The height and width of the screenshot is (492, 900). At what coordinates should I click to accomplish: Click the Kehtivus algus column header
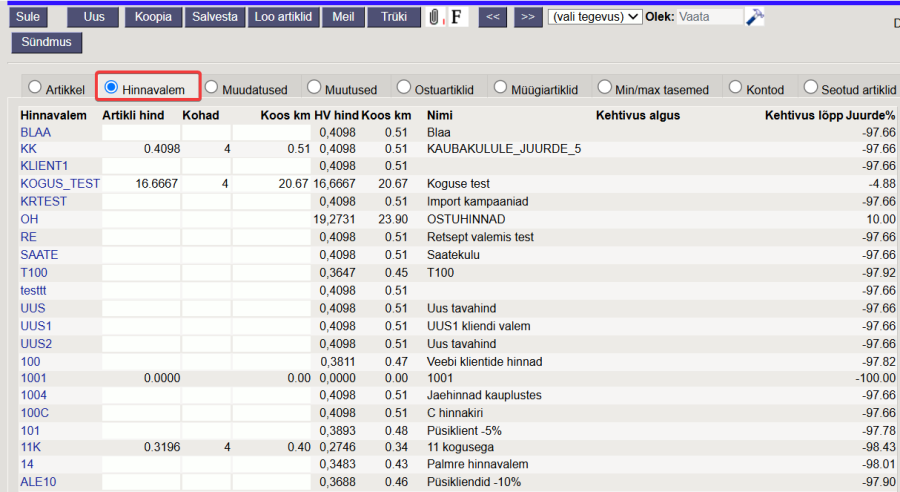click(638, 115)
